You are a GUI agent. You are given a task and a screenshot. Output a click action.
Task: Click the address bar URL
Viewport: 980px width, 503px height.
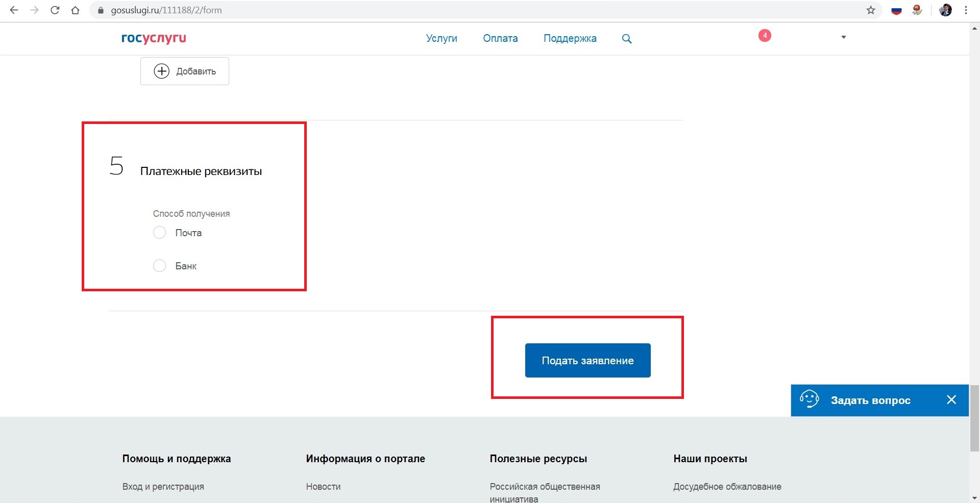[166, 10]
